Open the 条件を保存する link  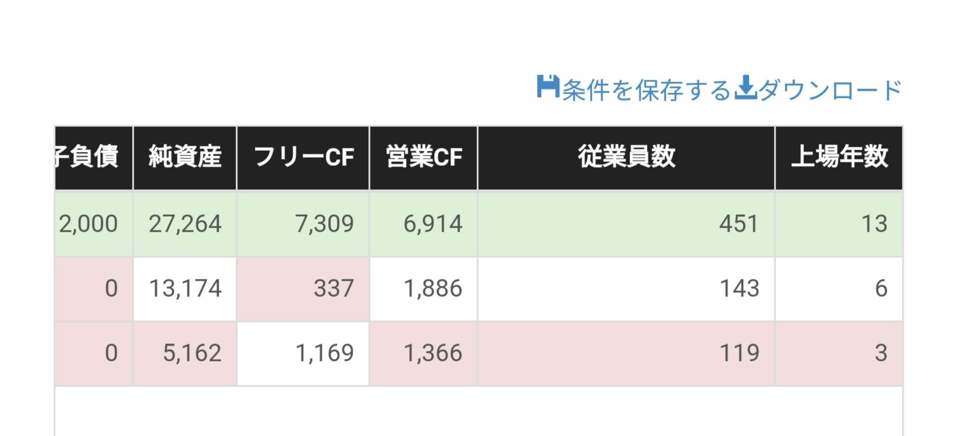click(x=645, y=90)
